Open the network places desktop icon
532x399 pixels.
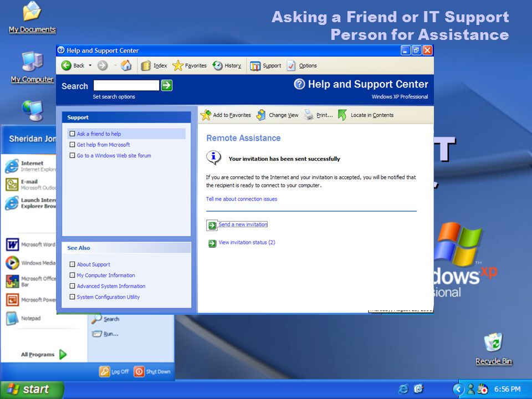(33, 110)
